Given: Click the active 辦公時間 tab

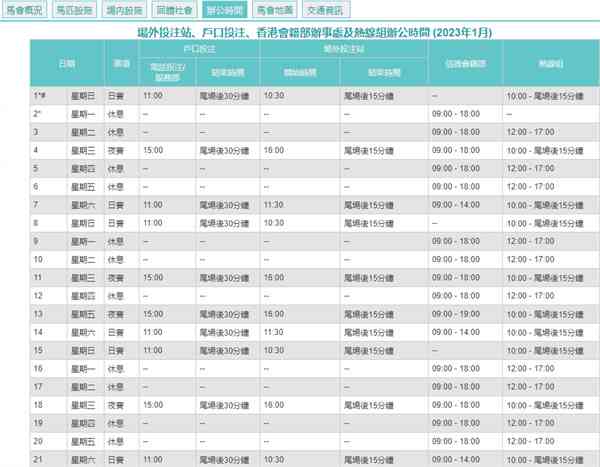Looking at the screenshot, I should point(222,11).
